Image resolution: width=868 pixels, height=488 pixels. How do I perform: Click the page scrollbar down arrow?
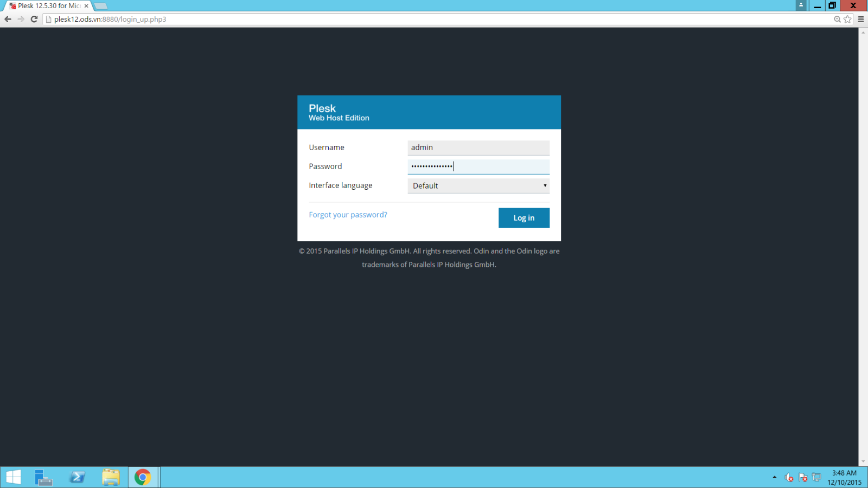click(863, 461)
